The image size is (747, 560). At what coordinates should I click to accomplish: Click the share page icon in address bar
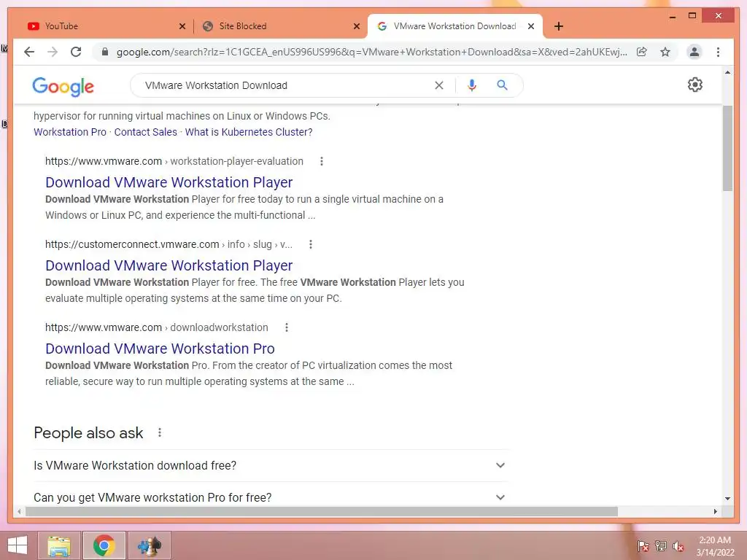642,52
